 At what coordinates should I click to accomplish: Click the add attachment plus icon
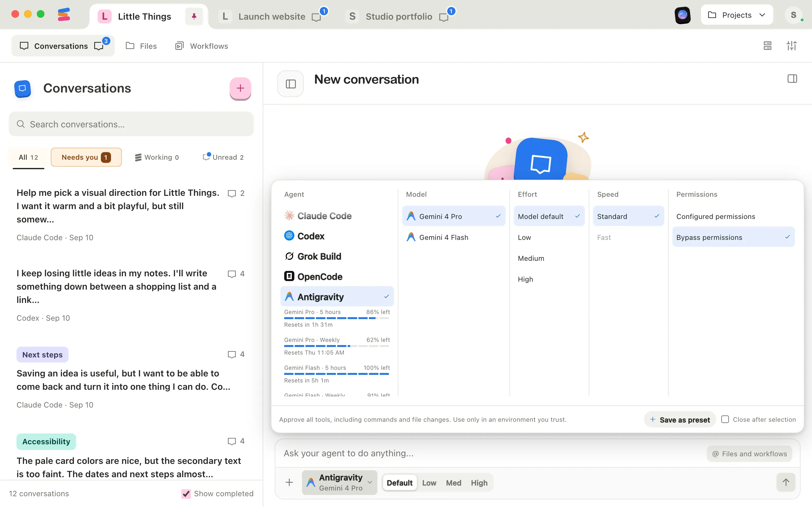point(289,483)
